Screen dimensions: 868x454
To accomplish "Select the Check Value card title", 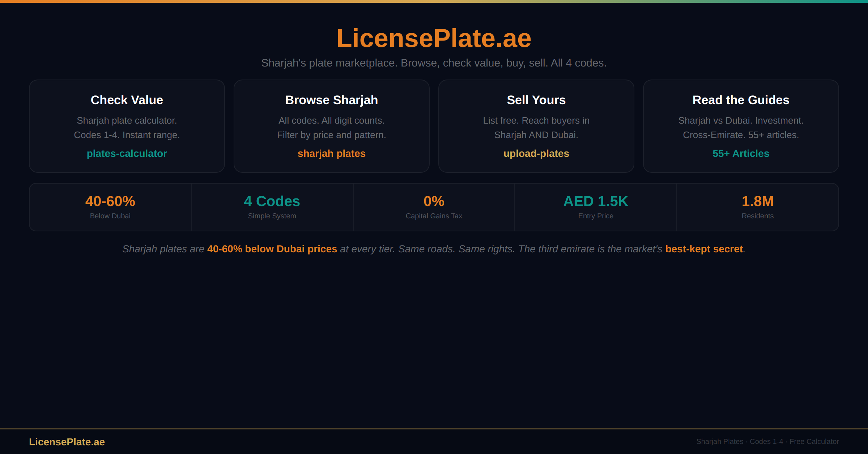I will tap(127, 100).
